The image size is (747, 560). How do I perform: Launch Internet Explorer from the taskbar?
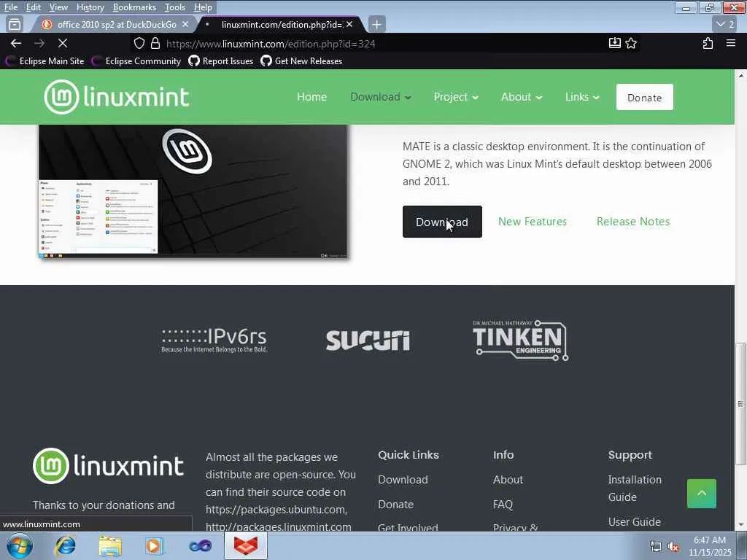pyautogui.click(x=65, y=545)
